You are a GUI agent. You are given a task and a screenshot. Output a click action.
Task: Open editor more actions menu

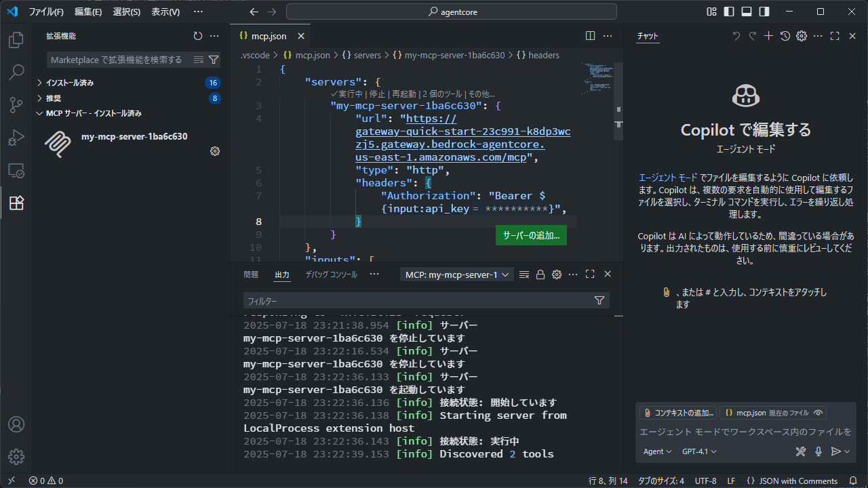[608, 36]
